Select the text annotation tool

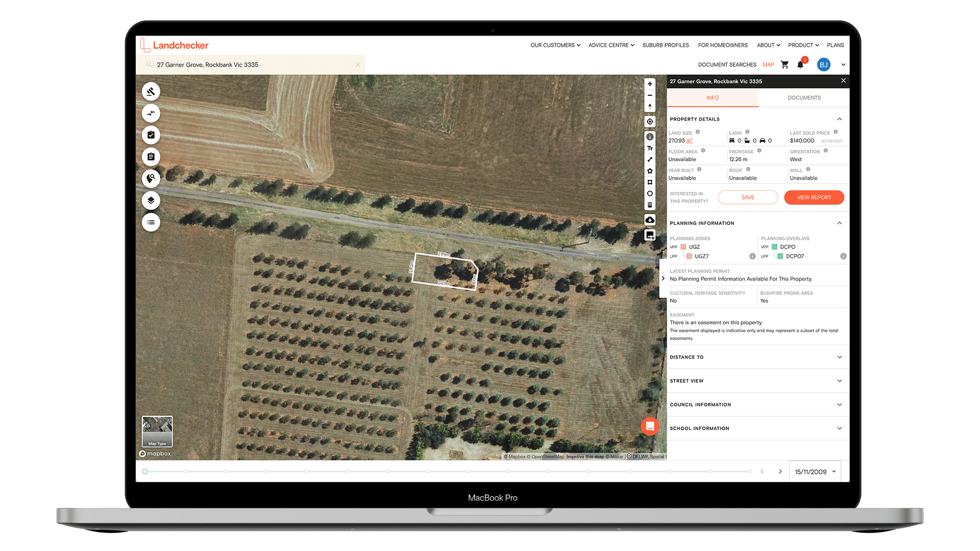650,148
